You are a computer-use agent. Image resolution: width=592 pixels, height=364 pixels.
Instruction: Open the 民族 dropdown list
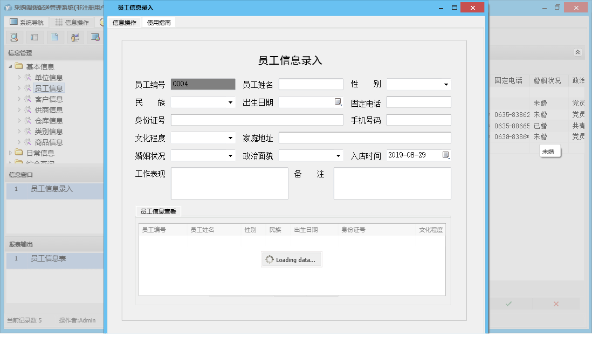point(231,101)
